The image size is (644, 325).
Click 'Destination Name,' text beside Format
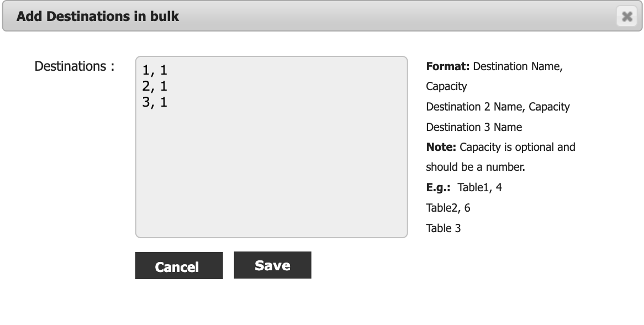[x=518, y=66]
